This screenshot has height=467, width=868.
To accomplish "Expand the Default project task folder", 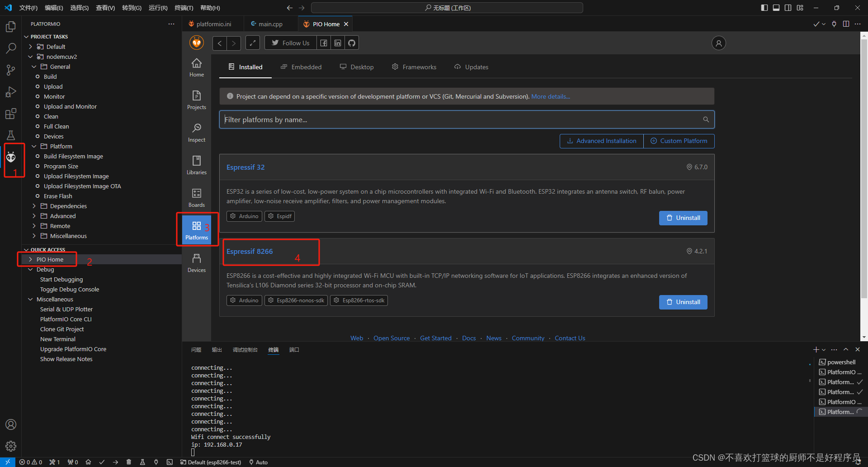I will [x=30, y=47].
